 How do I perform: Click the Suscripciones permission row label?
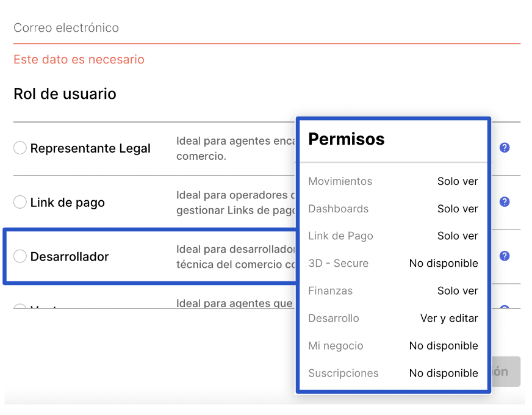[x=343, y=374]
